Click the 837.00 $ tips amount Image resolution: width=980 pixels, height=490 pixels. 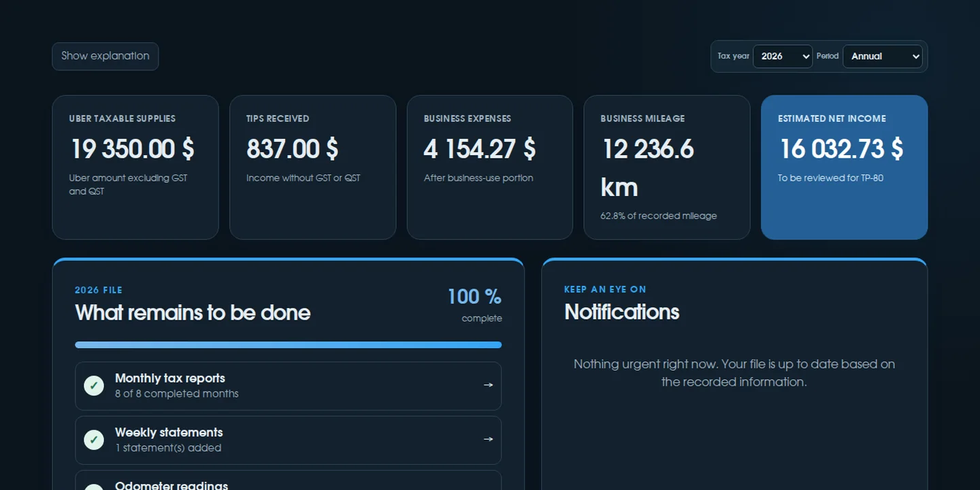click(x=293, y=149)
